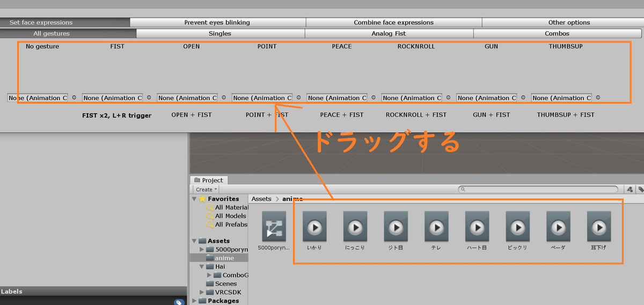The image size is (644, 305).
Task: Open object picker circle for PEACE slot
Action: [373, 98]
